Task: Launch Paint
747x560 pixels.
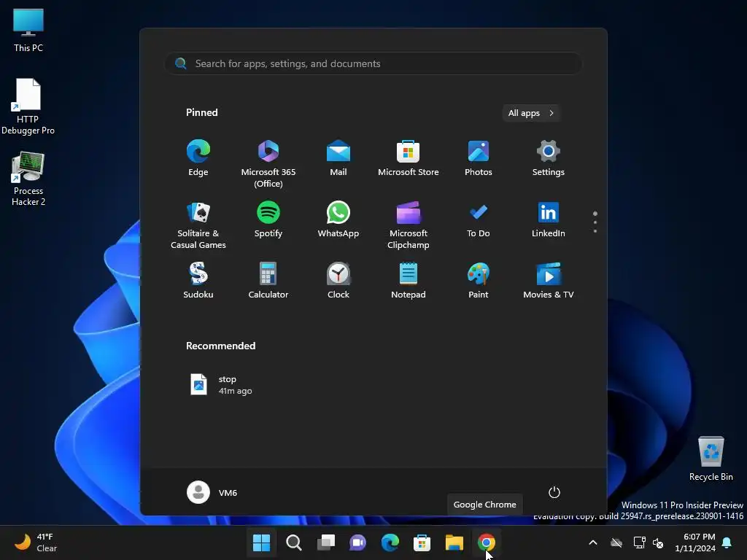Action: tap(479, 281)
